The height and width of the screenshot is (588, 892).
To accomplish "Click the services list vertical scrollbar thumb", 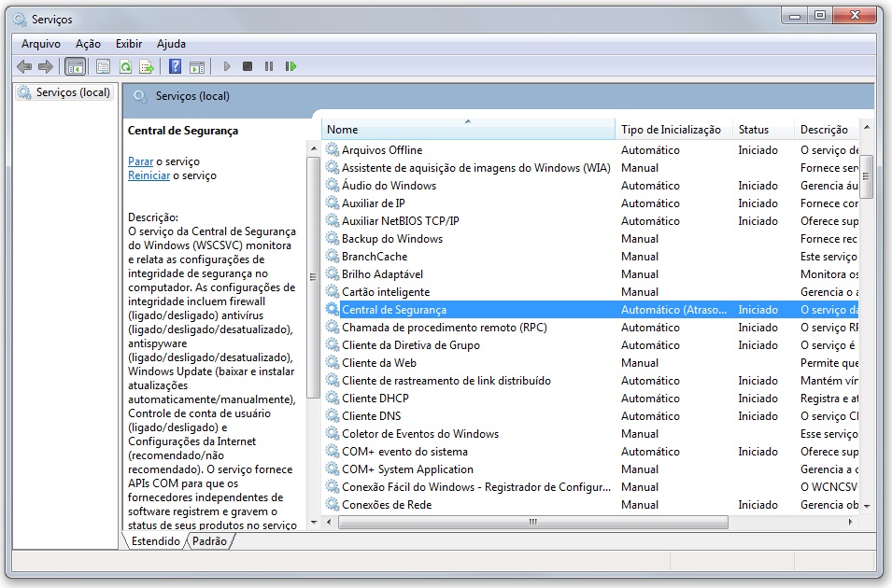I will pos(867,176).
